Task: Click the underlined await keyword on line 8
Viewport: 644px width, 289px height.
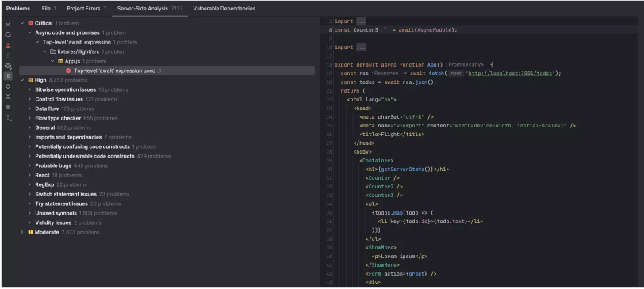Action: [406, 30]
